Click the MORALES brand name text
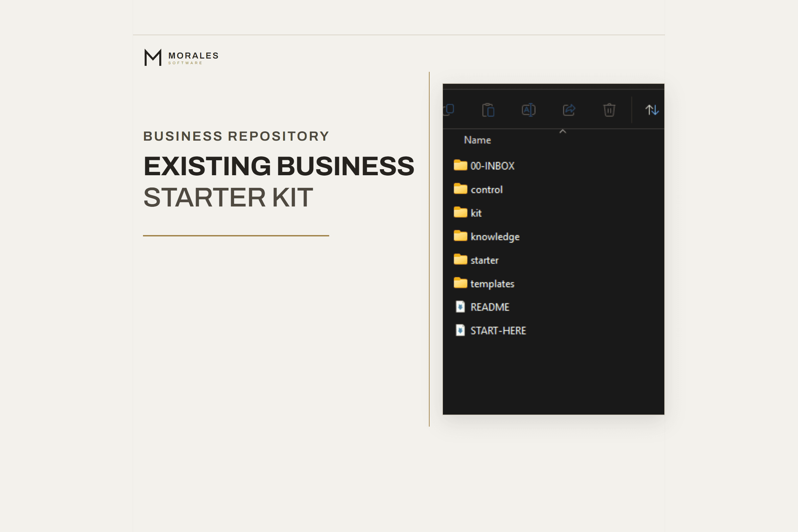The width and height of the screenshot is (798, 532). click(194, 56)
